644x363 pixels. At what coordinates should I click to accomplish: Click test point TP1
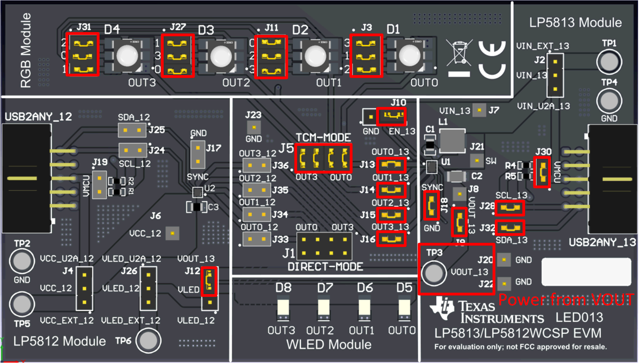[x=609, y=62]
